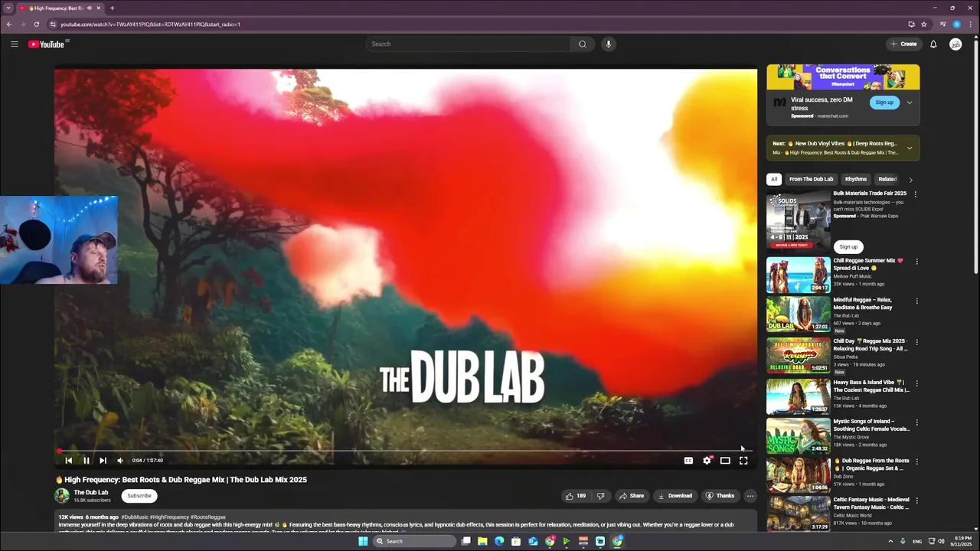980x551 pixels.
Task: Select the Rhythms filter chip
Action: tap(856, 179)
